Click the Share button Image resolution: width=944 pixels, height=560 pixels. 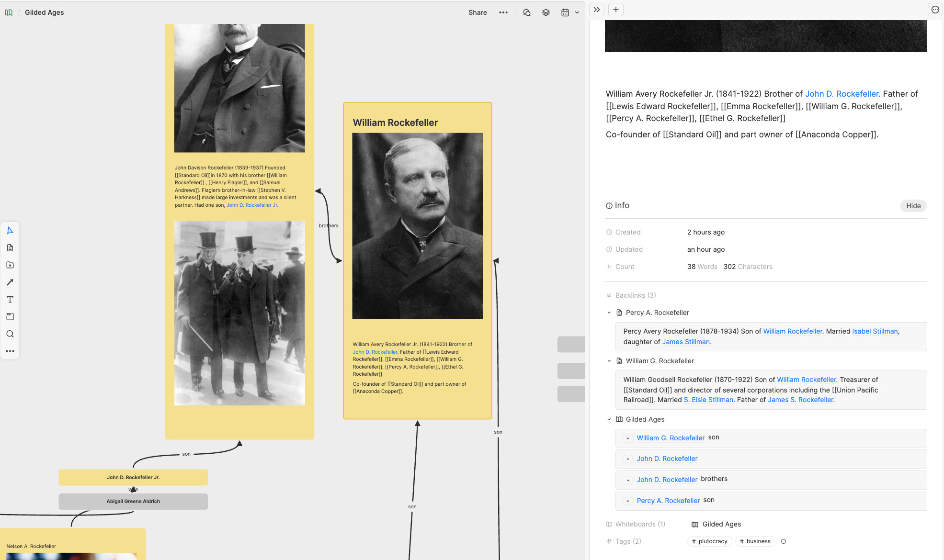tap(477, 12)
